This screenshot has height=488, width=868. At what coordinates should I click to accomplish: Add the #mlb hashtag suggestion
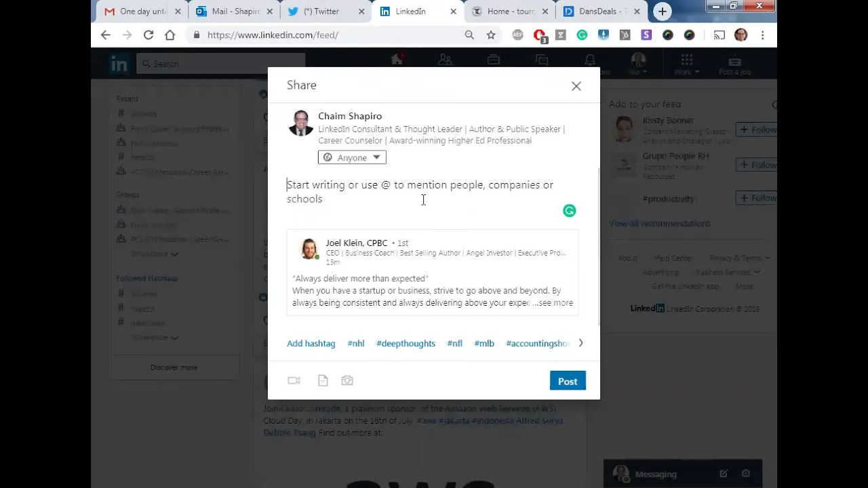(x=484, y=344)
